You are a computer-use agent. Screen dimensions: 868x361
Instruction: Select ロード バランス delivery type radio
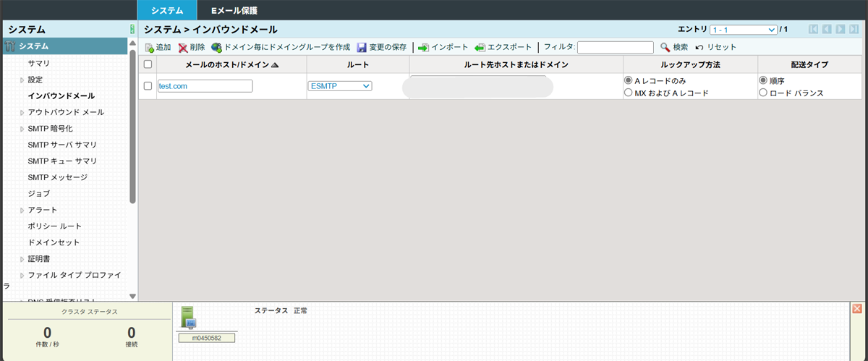(x=762, y=93)
